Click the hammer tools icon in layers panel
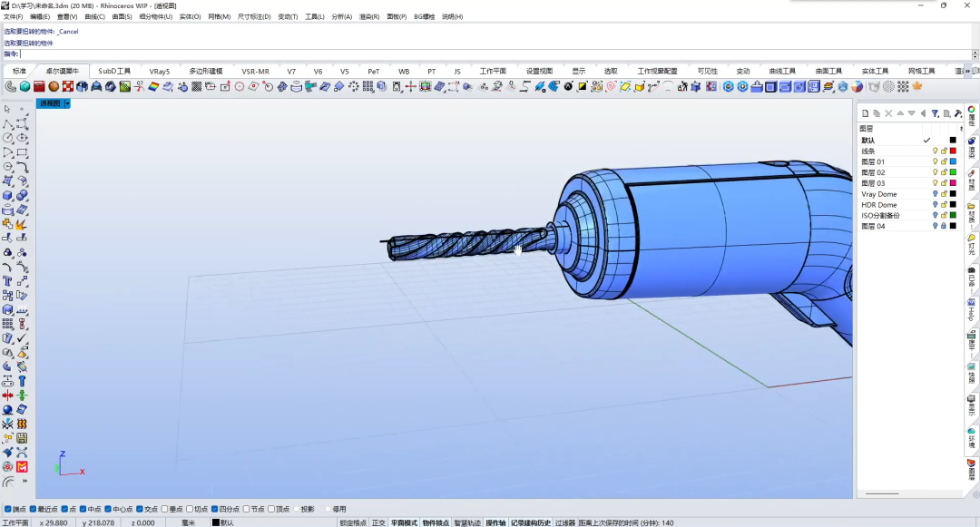This screenshot has height=527, width=980. tap(958, 113)
